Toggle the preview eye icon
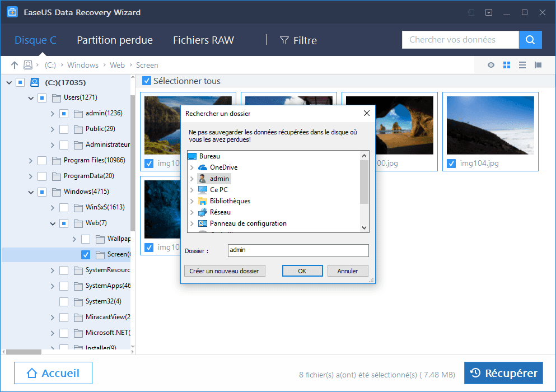Screen dimensions: 556x392 [490, 65]
